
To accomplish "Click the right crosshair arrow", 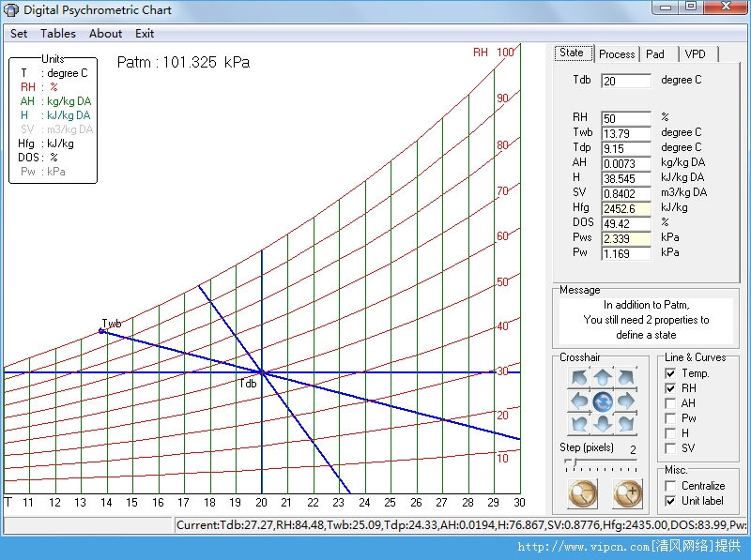I will pos(627,401).
